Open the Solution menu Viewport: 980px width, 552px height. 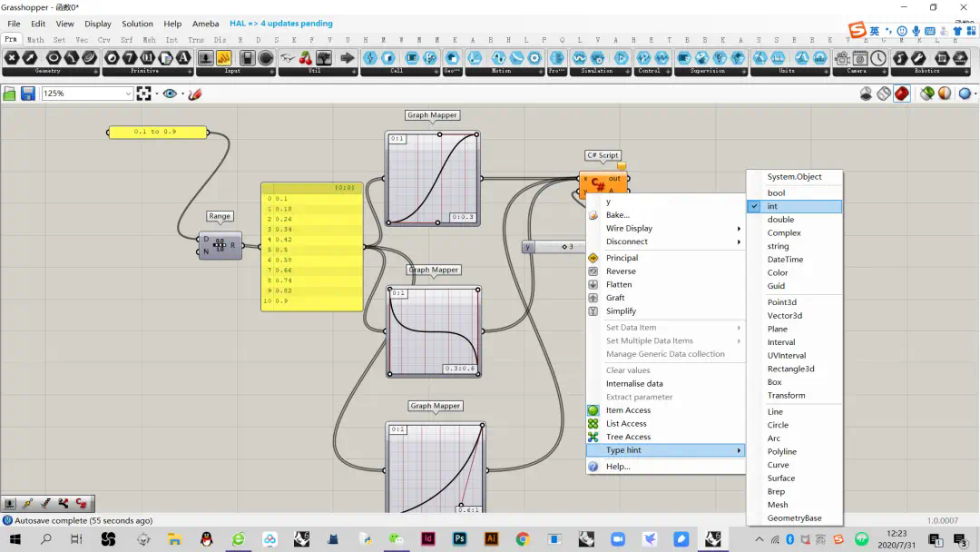pyautogui.click(x=138, y=24)
